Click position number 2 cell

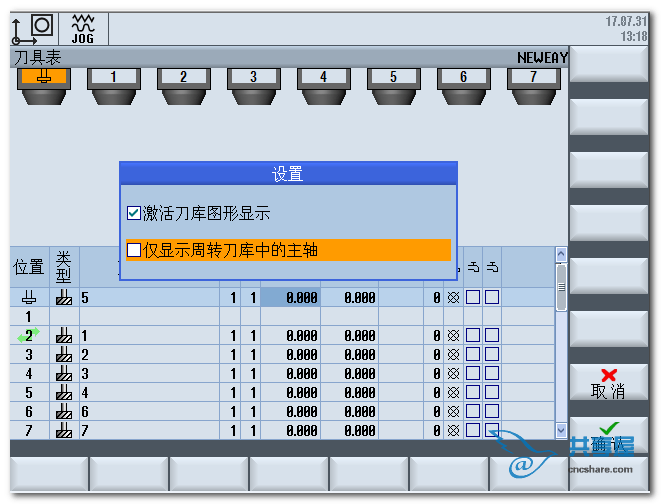point(29,335)
